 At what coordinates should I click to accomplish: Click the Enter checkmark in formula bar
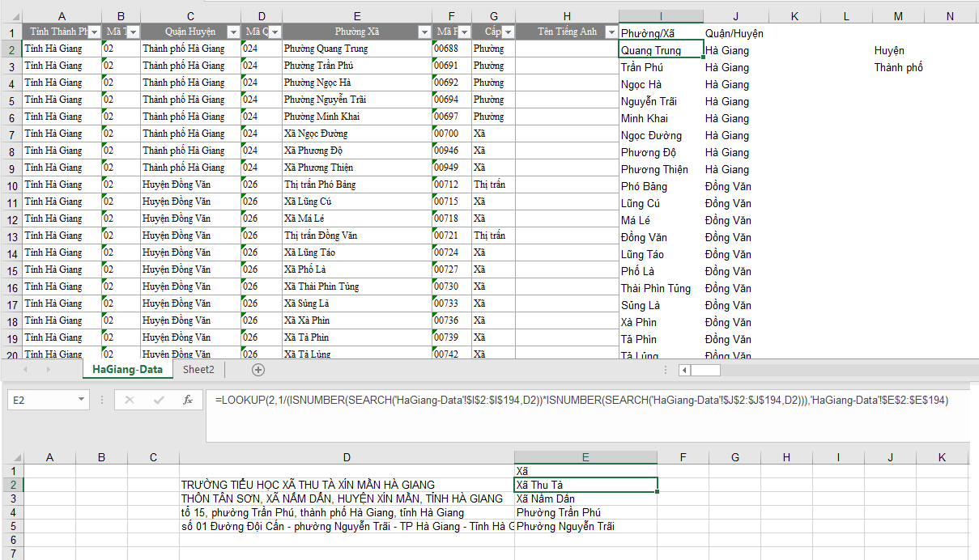click(x=159, y=400)
